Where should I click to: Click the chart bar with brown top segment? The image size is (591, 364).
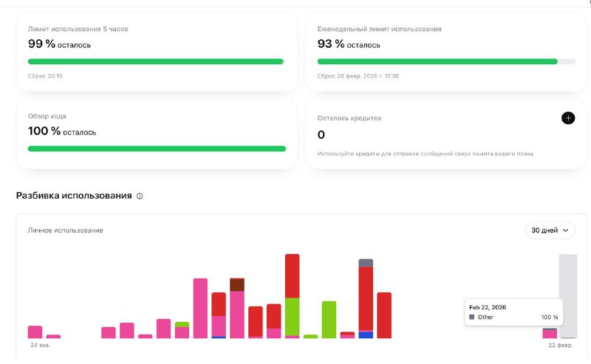click(237, 307)
